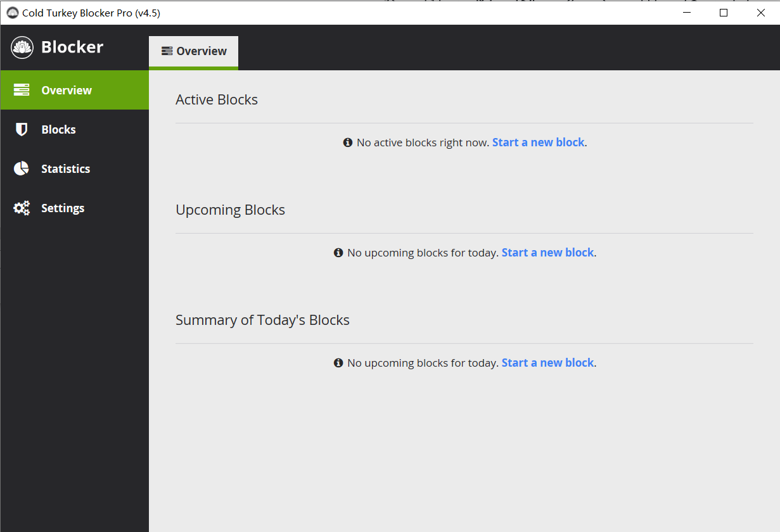
Task: Click the info icon beside Active Blocks message
Action: [x=347, y=142]
